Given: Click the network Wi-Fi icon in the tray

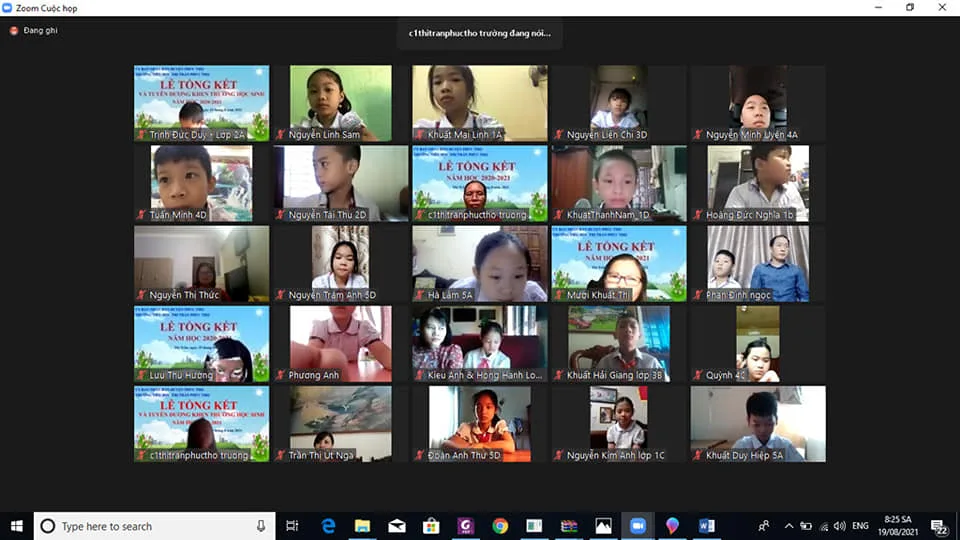Looking at the screenshot, I should point(823,526).
